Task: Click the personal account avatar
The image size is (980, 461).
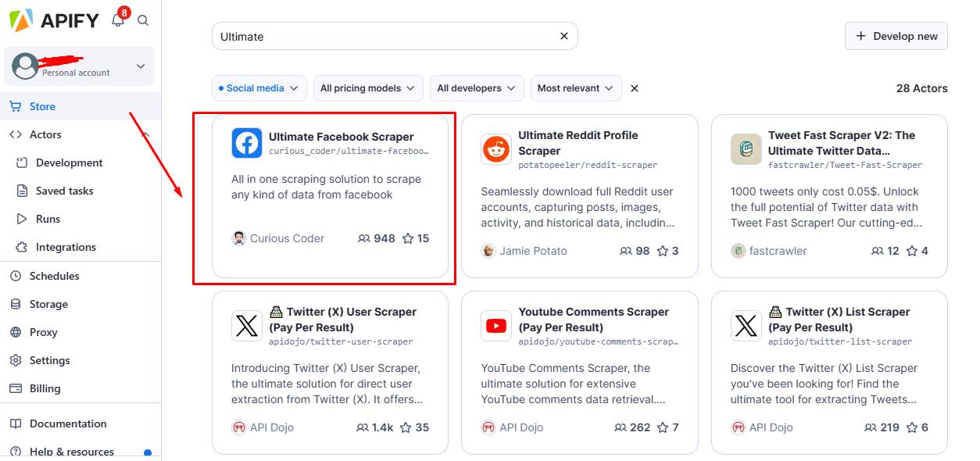Action: click(25, 66)
